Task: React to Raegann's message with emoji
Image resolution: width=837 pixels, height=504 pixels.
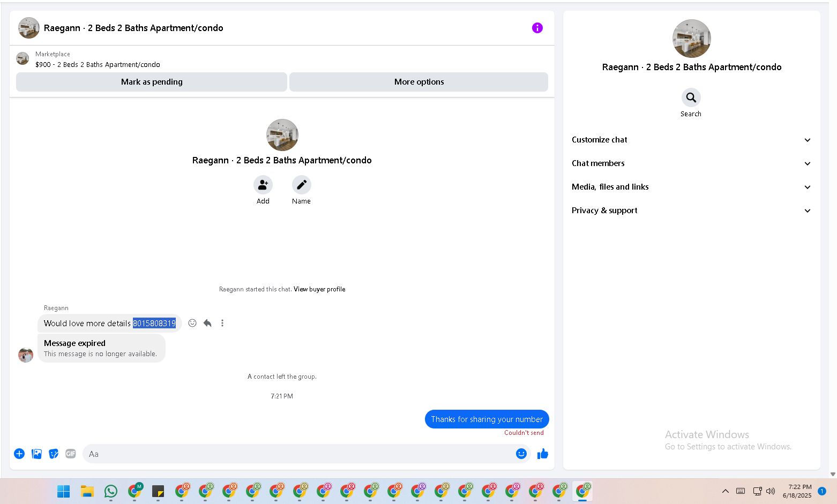Action: (x=192, y=323)
